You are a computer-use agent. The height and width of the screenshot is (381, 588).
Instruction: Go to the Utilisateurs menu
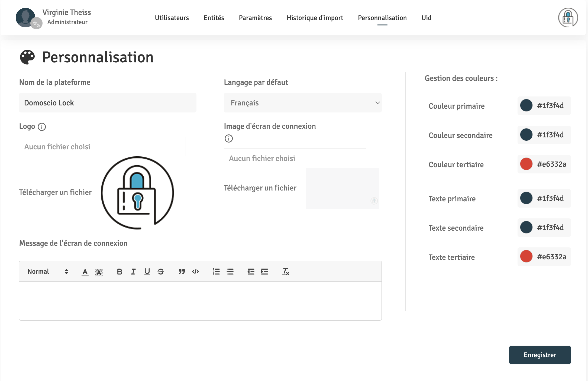click(172, 18)
